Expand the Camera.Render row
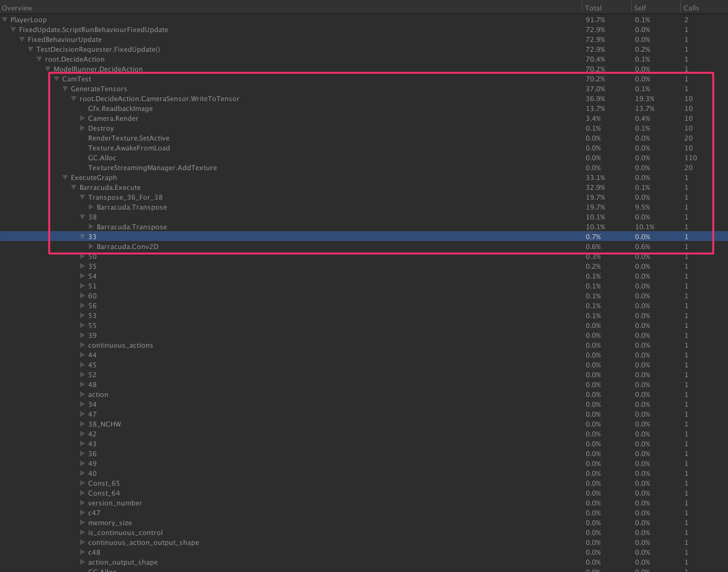728x572 pixels. pyautogui.click(x=83, y=118)
